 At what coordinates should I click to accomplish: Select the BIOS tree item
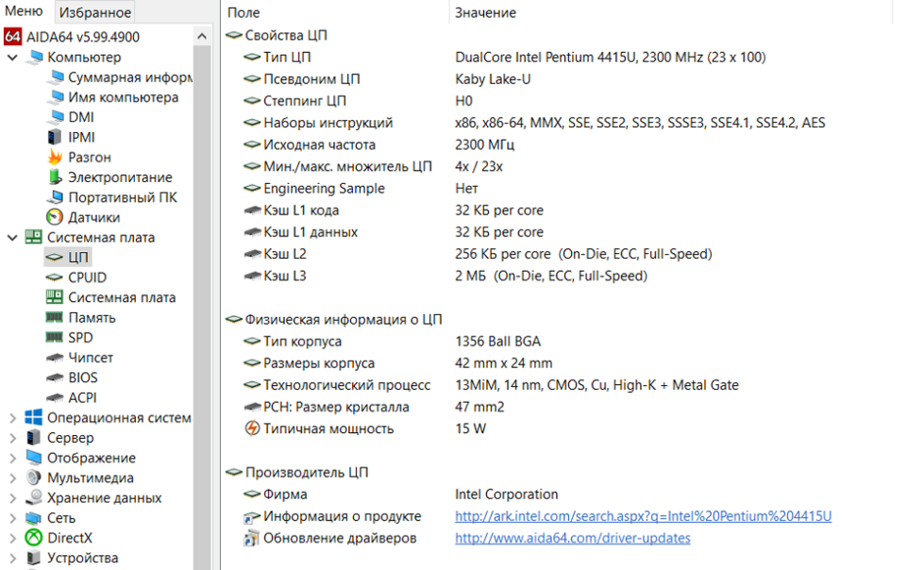coord(82,377)
